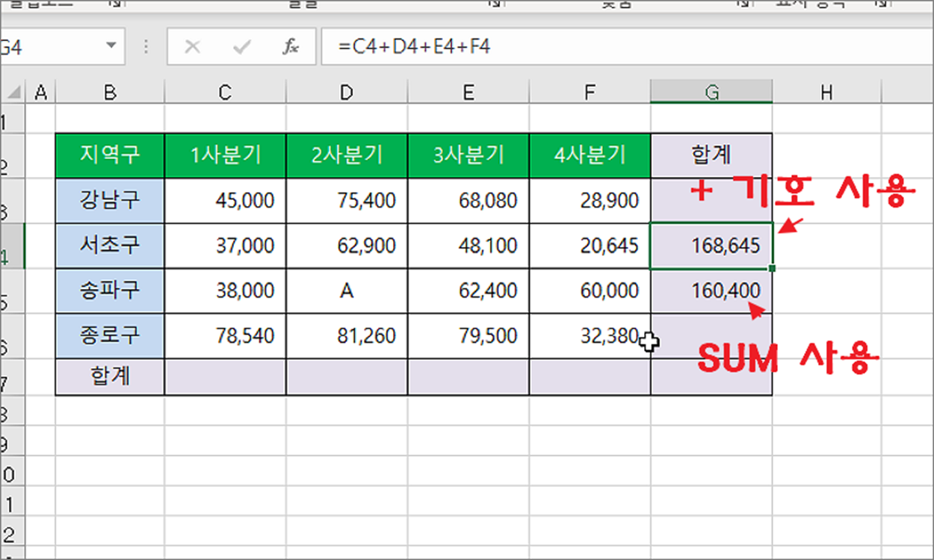Click cell containing 62,400
The height and width of the screenshot is (560, 934).
coord(468,290)
